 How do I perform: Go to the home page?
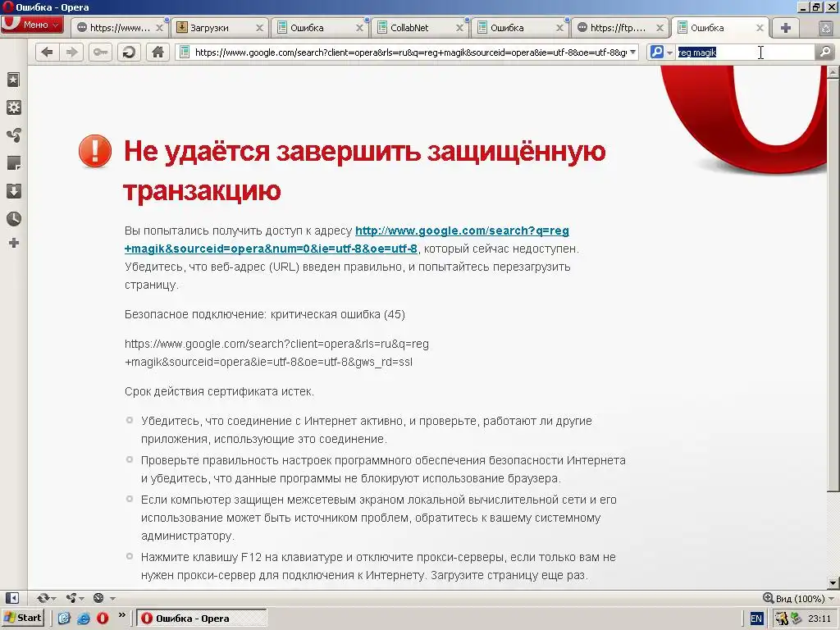(157, 52)
